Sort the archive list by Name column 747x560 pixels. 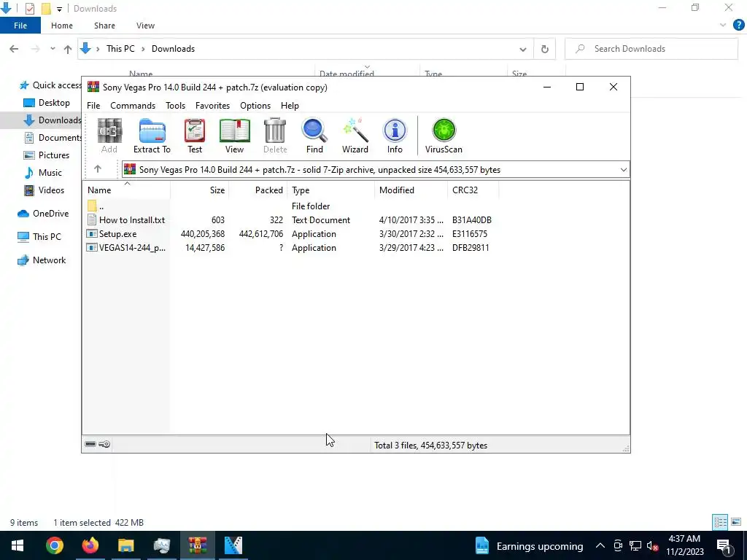pyautogui.click(x=126, y=190)
